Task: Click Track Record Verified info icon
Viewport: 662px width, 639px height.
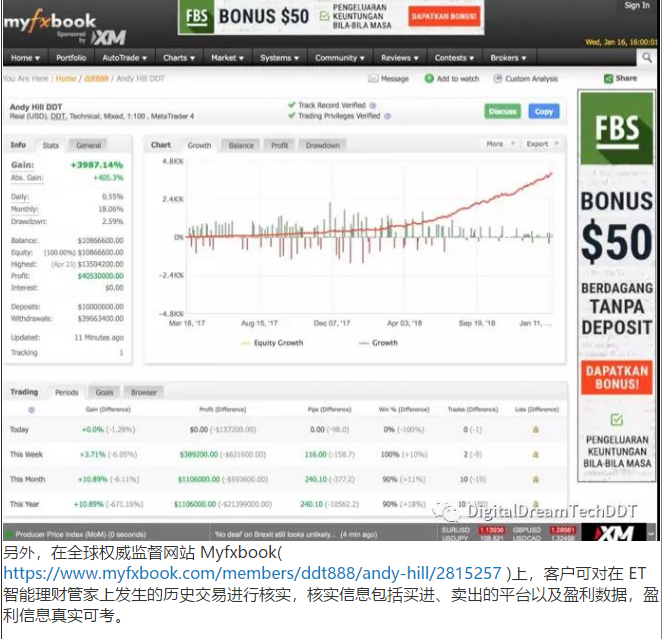Action: (373, 106)
